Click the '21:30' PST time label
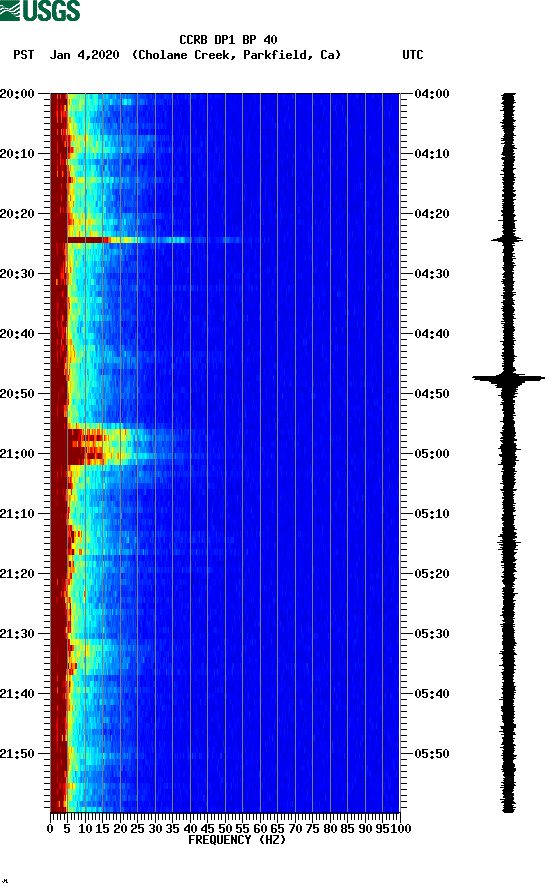This screenshot has width=552, height=892. (18, 634)
